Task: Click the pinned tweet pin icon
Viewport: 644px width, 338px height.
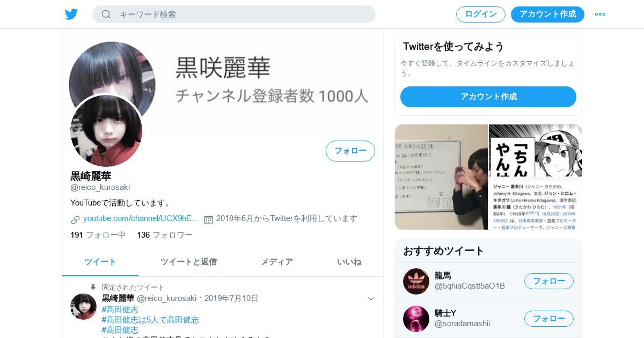Action: [x=93, y=288]
